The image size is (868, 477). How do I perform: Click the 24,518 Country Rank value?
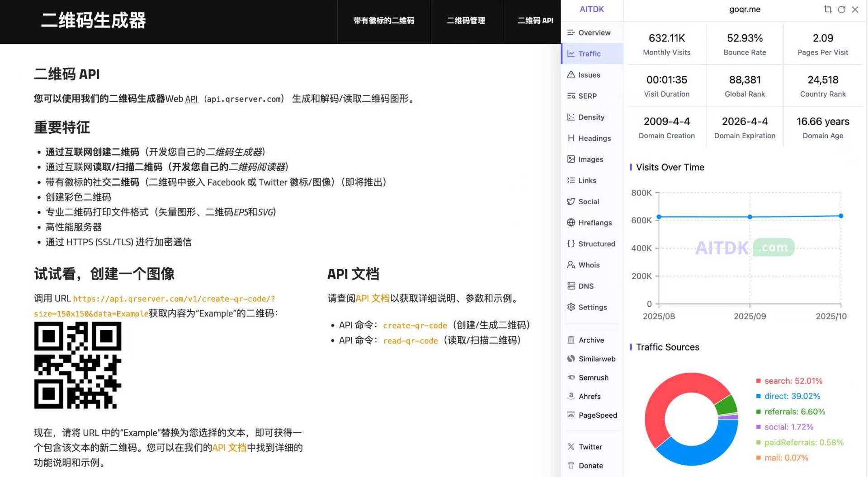tap(823, 80)
